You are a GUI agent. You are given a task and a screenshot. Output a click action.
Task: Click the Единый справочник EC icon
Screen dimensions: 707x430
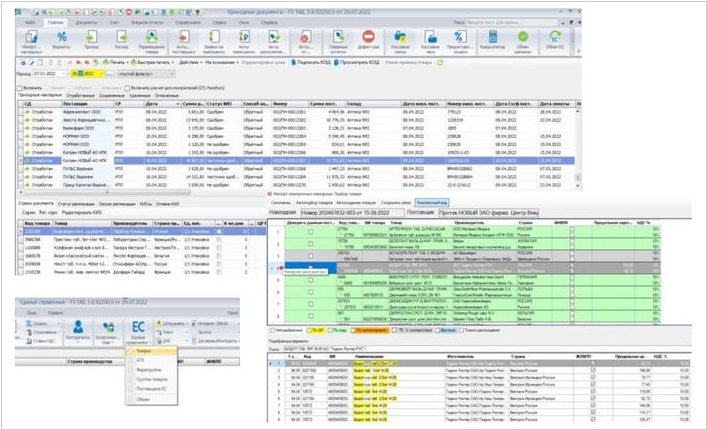[x=138, y=331]
